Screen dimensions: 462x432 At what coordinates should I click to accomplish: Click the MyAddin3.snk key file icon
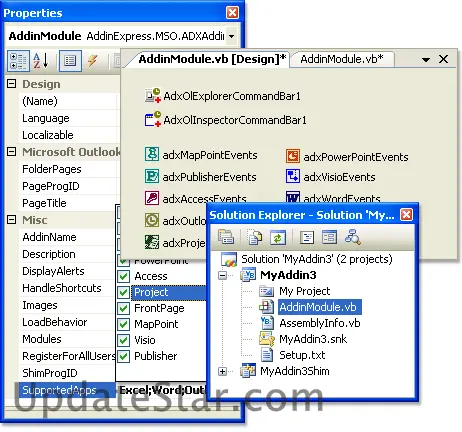coord(267,339)
